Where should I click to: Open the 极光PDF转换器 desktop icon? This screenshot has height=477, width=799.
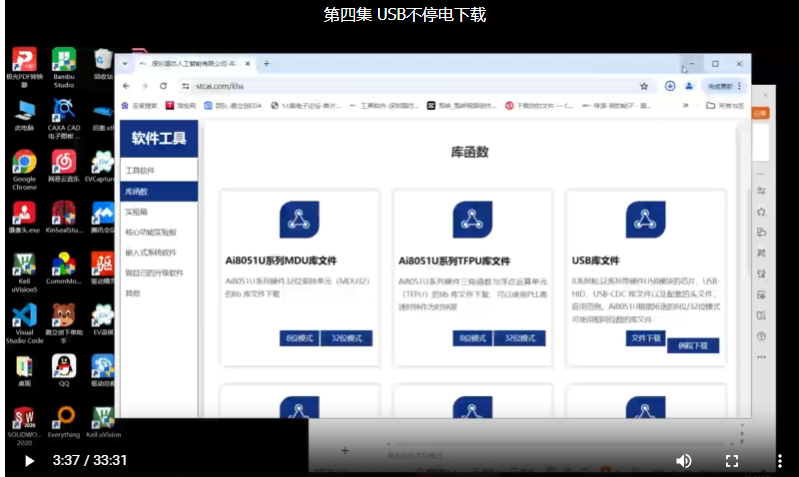tap(24, 67)
